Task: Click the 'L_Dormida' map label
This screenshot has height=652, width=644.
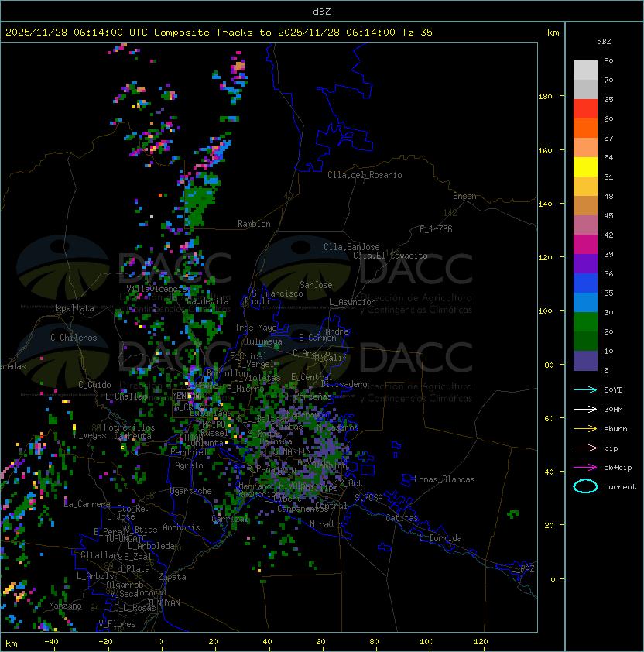Action: click(x=440, y=538)
